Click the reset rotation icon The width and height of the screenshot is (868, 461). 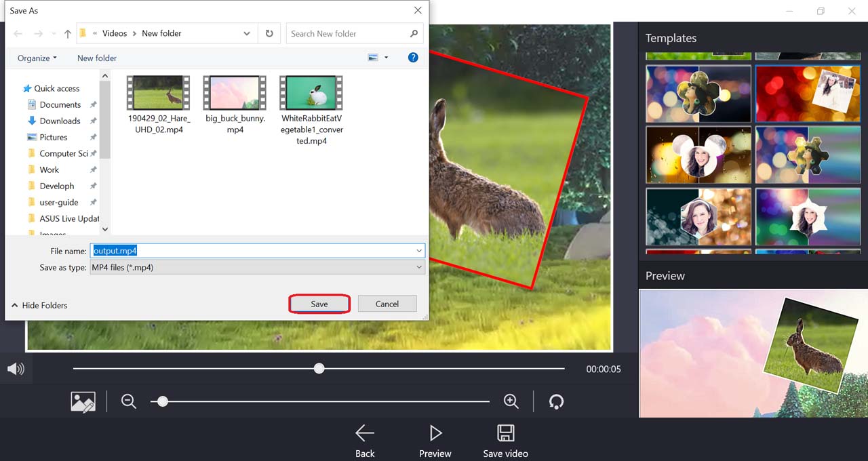(x=556, y=401)
